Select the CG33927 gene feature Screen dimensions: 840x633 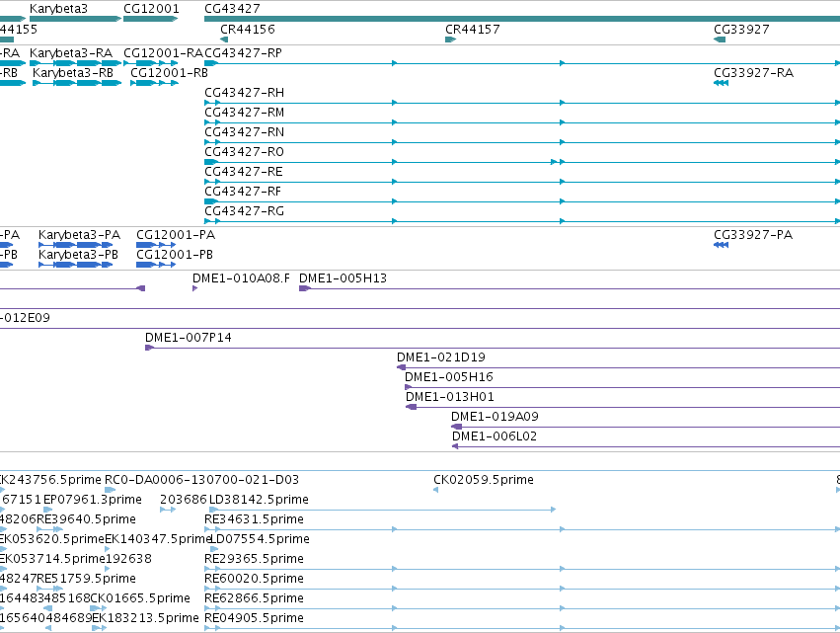click(720, 40)
